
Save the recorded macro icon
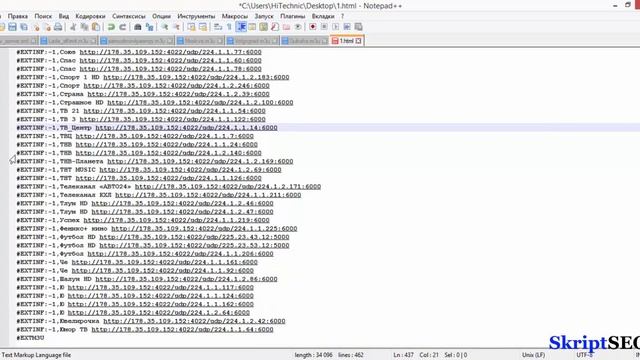358,27
